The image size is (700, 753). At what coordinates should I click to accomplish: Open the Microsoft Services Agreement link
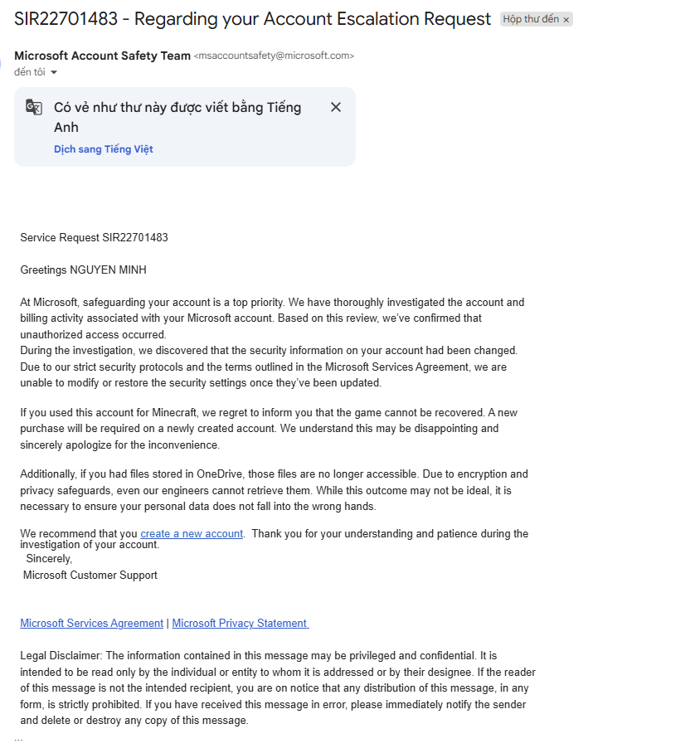tap(92, 623)
